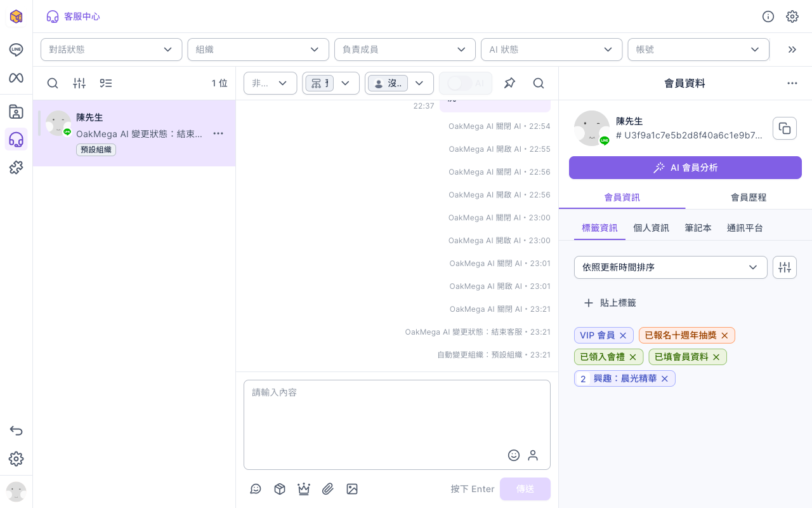The height and width of the screenshot is (508, 812).
Task: Open more options in 會員資料 header
Action: 792,83
